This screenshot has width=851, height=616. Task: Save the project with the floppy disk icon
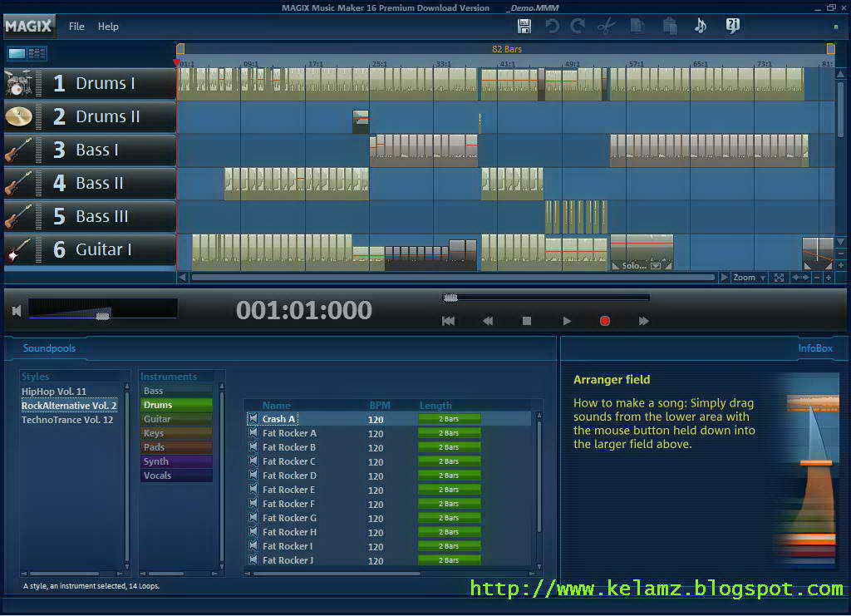524,26
